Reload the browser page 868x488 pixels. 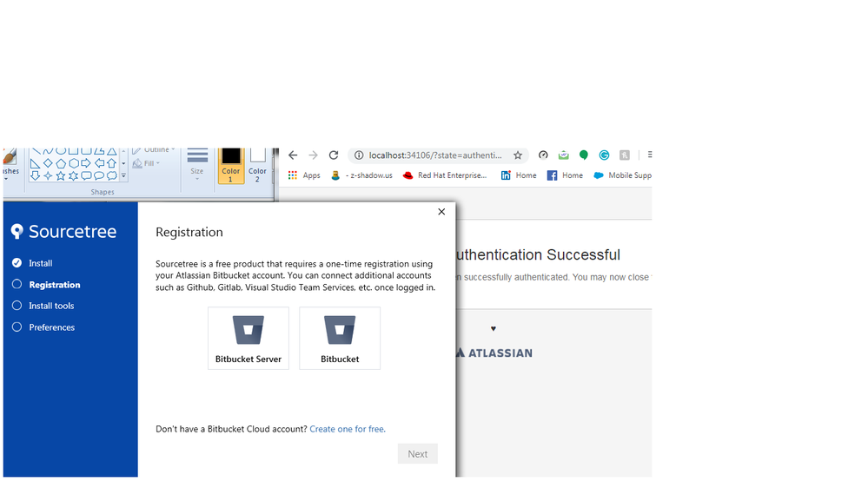(334, 155)
